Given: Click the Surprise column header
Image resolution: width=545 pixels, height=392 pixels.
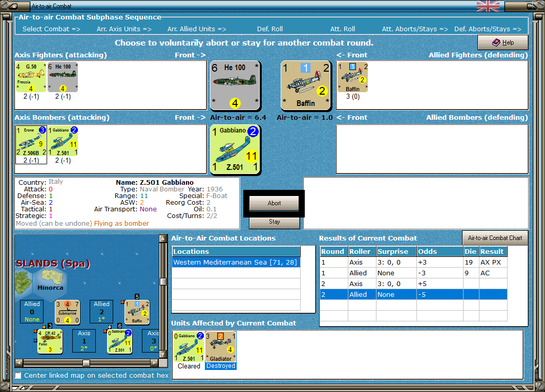Looking at the screenshot, I should (396, 251).
